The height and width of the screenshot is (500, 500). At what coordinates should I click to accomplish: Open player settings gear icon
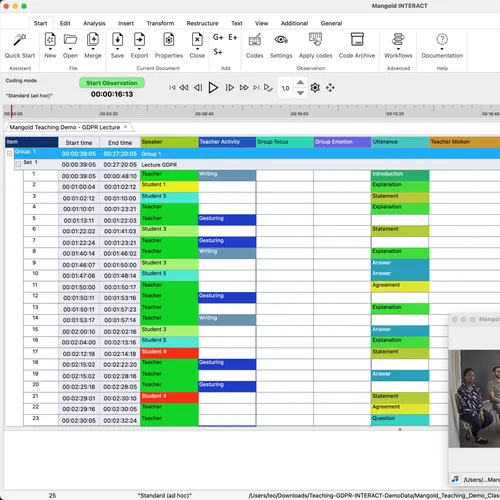pos(315,88)
